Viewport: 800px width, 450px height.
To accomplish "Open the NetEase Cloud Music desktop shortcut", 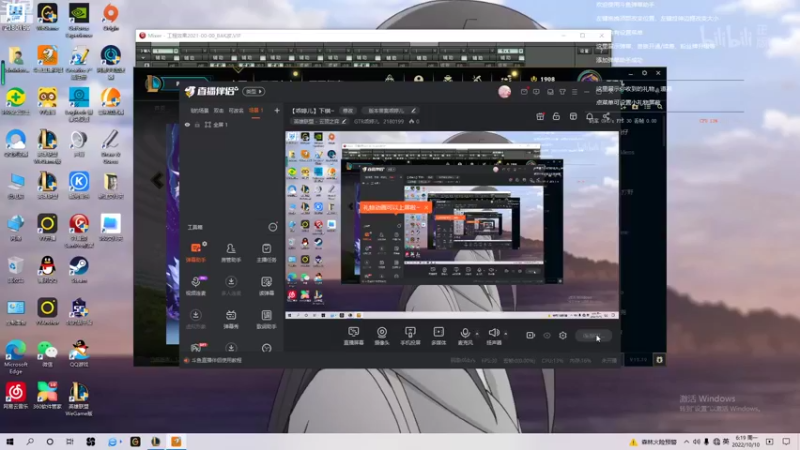I will click(15, 396).
